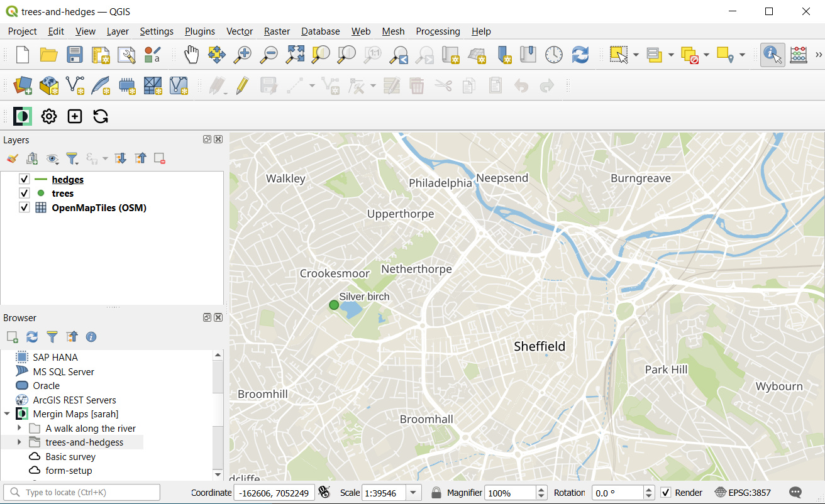Save the project with the floppy disk icon
This screenshot has height=504, width=825.
point(75,55)
